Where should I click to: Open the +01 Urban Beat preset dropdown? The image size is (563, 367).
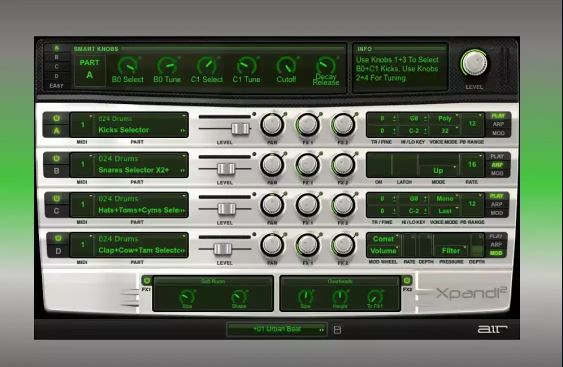277,329
